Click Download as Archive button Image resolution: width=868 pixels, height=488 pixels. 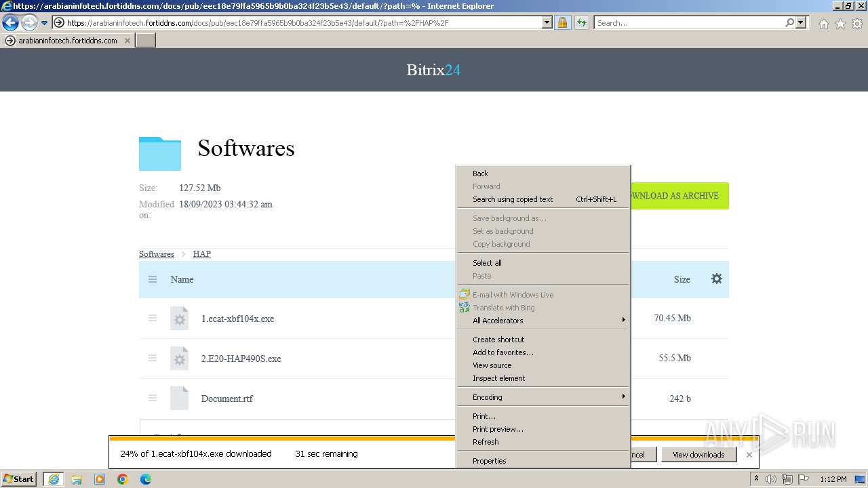pyautogui.click(x=679, y=196)
